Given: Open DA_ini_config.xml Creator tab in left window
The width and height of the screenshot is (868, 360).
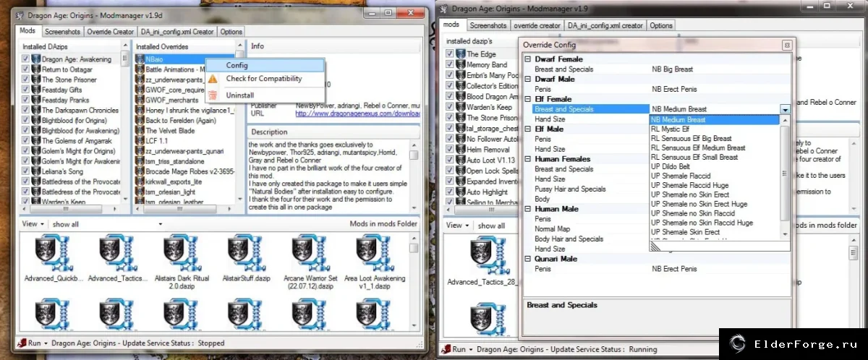Looking at the screenshot, I should click(x=177, y=32).
